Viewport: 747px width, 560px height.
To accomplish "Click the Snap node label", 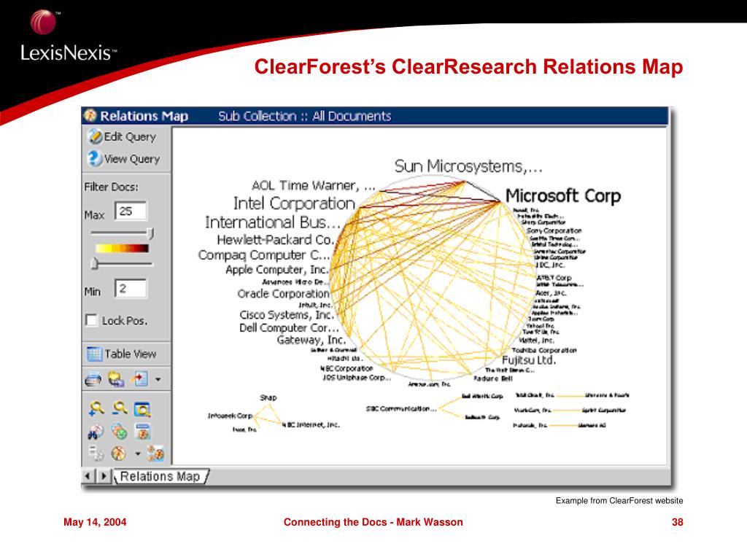I will tap(268, 397).
